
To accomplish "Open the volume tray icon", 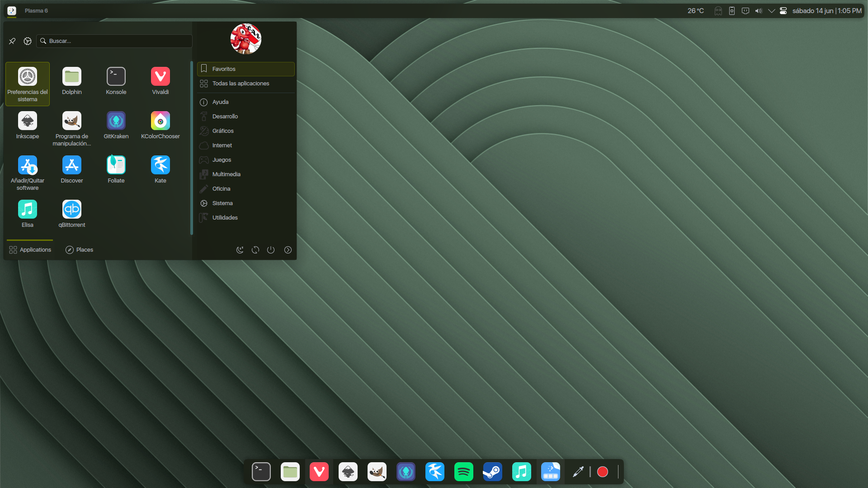I will click(759, 11).
